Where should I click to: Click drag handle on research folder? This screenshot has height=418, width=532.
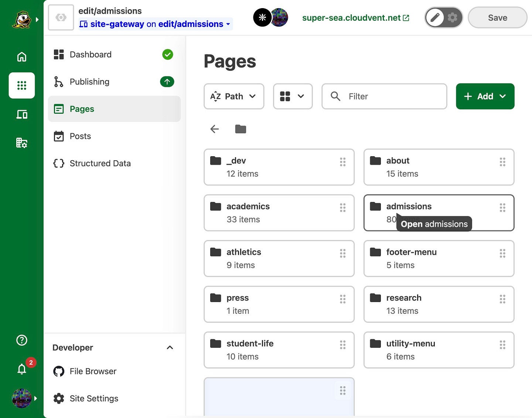pos(502,299)
